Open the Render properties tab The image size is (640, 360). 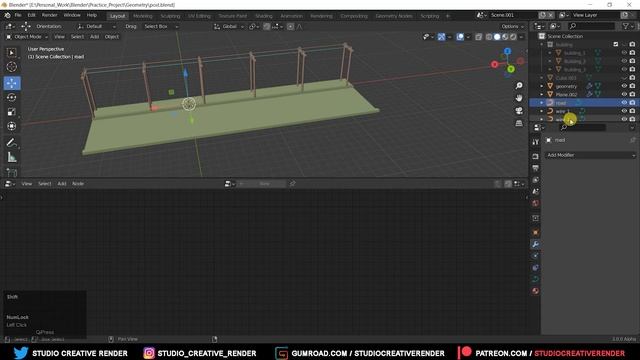536,156
